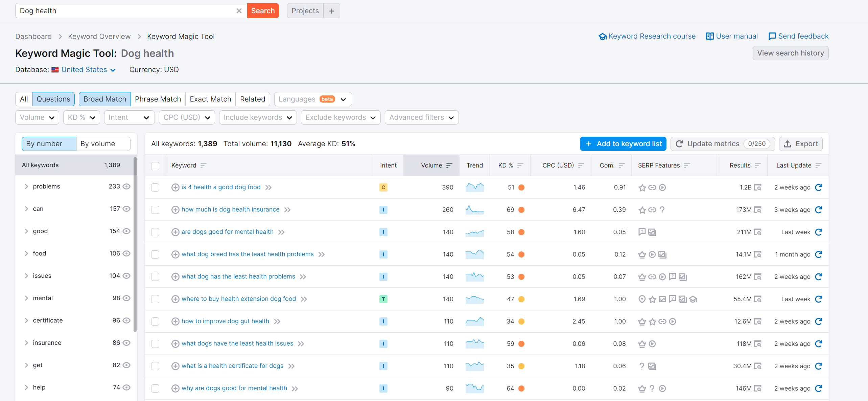Change database from United States
Viewport: 868px width, 401px height.
pyautogui.click(x=88, y=70)
